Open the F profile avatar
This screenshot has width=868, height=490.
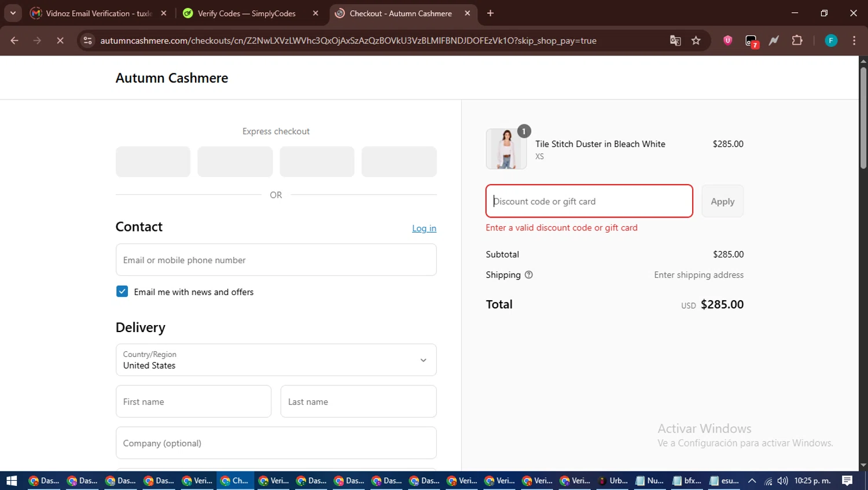pyautogui.click(x=831, y=40)
